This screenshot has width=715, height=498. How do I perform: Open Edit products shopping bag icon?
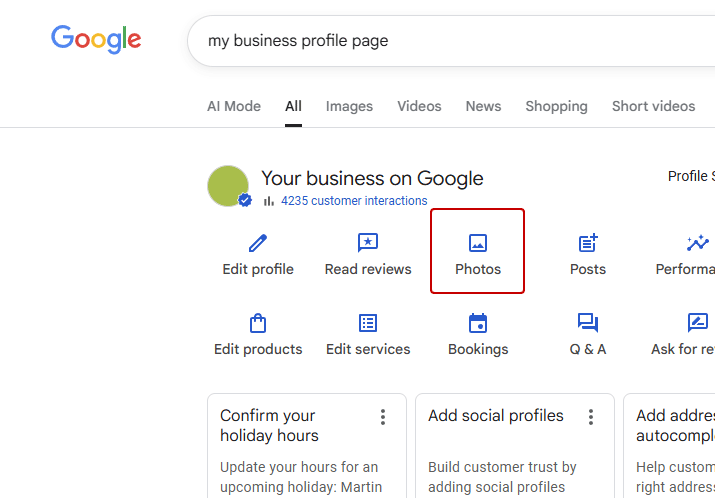(258, 323)
